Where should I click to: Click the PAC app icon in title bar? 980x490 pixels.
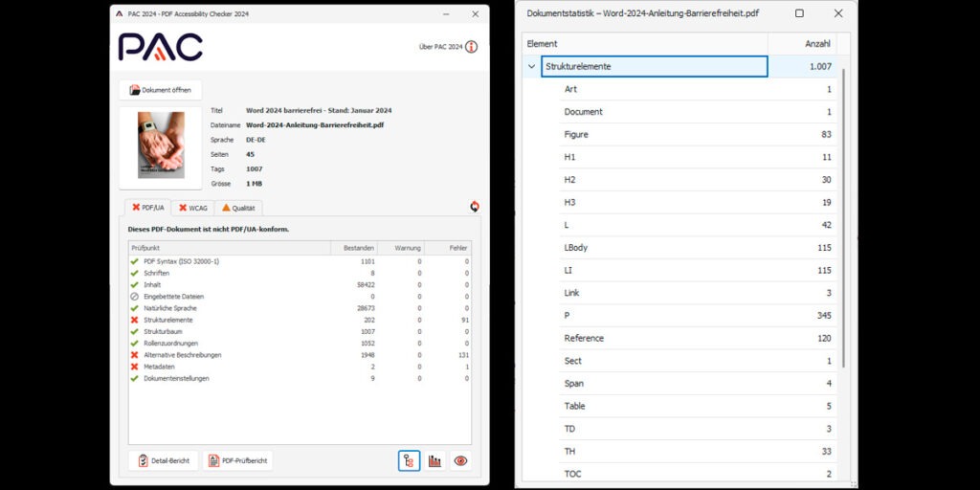[x=120, y=13]
